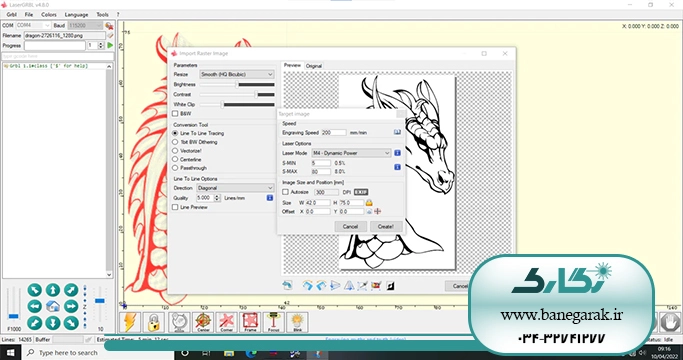Screen dimensions: 683x360
Task: Switch to the Original tab
Action: 314,66
